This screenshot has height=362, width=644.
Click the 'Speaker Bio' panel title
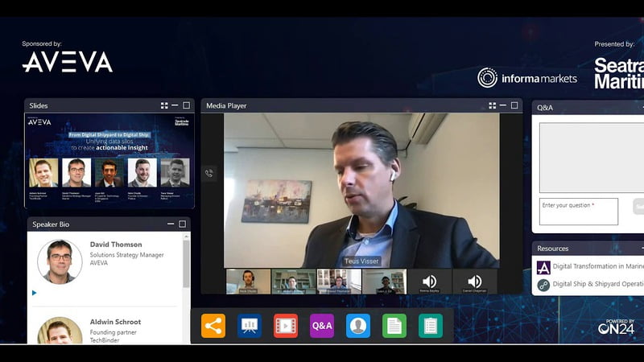[51, 224]
